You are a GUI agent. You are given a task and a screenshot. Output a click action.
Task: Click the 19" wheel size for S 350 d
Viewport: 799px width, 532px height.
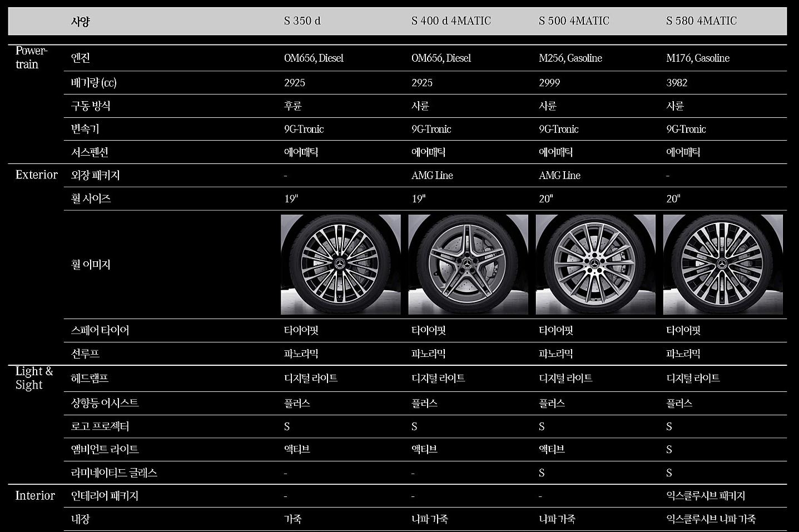click(291, 198)
